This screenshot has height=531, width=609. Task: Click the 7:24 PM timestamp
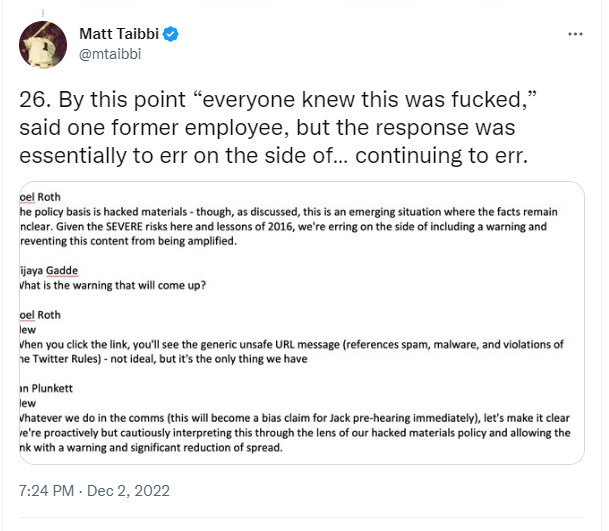[46, 491]
